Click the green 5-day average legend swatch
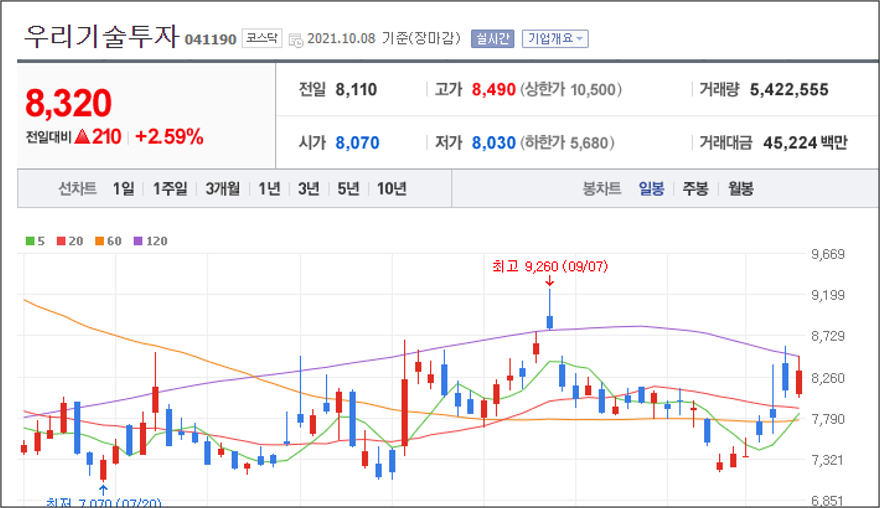 (x=30, y=241)
